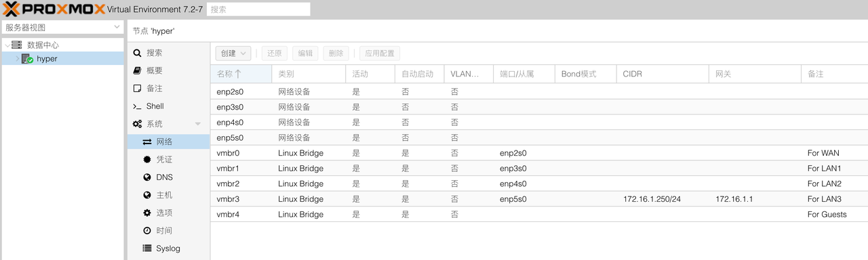The width and height of the screenshot is (868, 260).
Task: Select 数据中心 in the tree
Action: (43, 45)
